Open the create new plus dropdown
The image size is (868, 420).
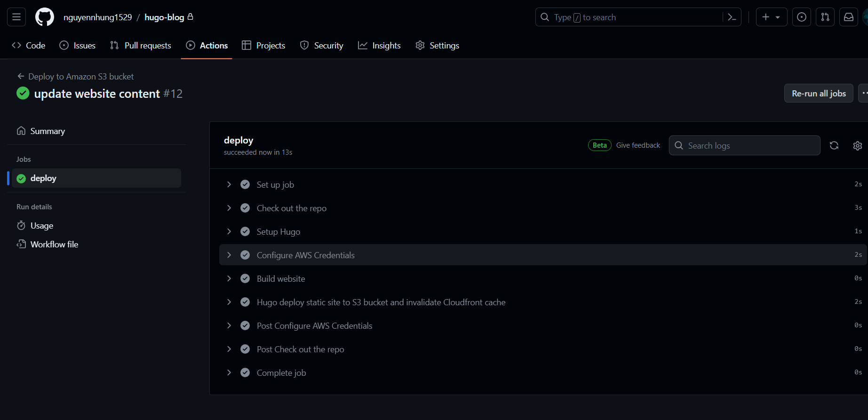(772, 17)
